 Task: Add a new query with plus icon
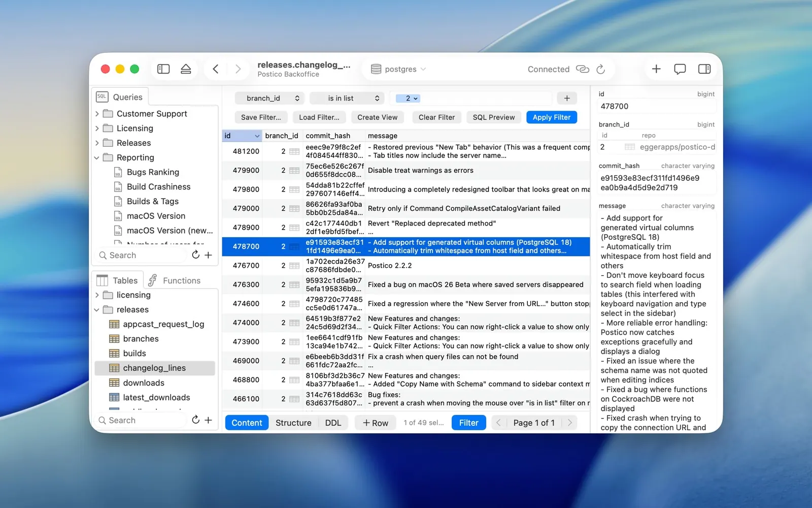(209, 255)
